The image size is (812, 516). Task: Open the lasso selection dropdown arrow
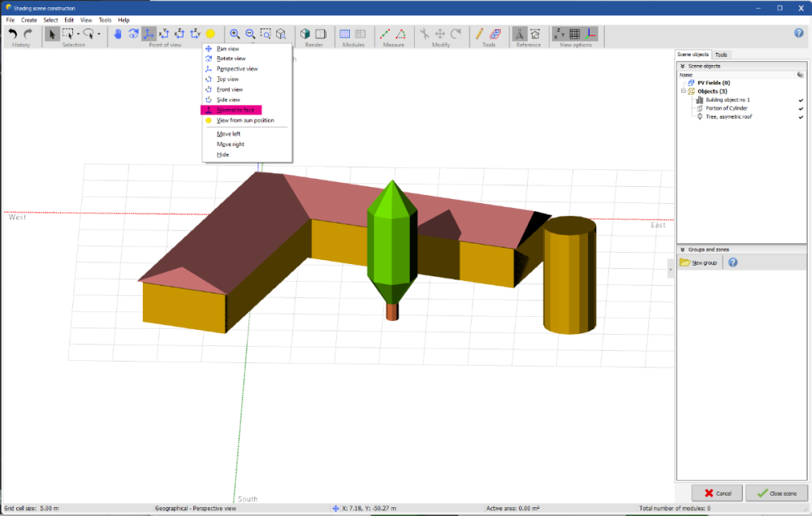tap(99, 34)
